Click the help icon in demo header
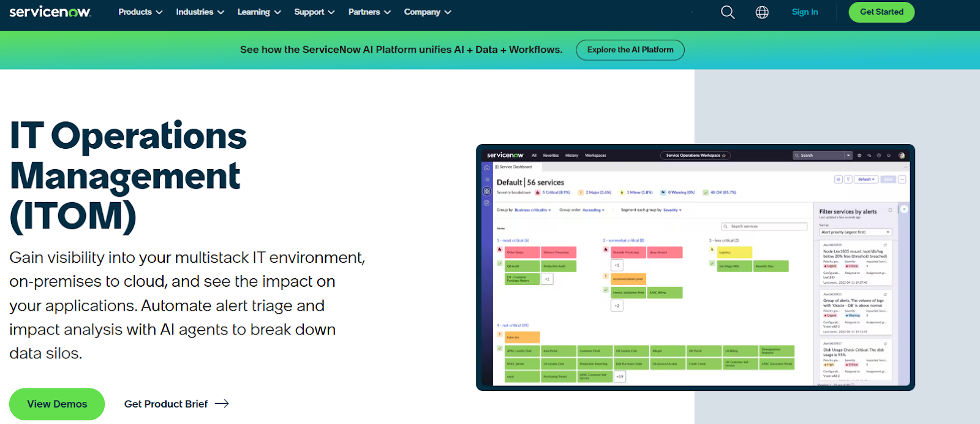 tap(879, 155)
